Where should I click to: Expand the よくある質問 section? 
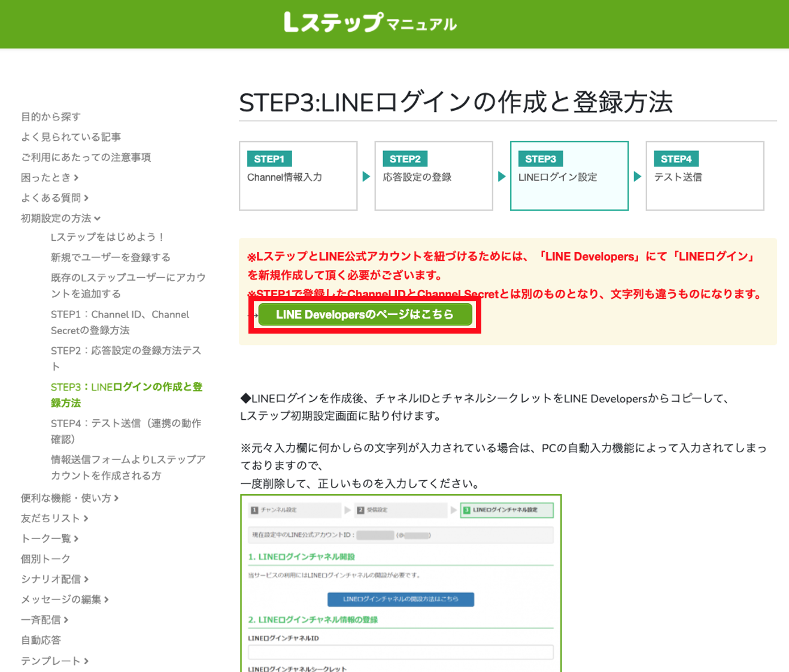coord(54,198)
